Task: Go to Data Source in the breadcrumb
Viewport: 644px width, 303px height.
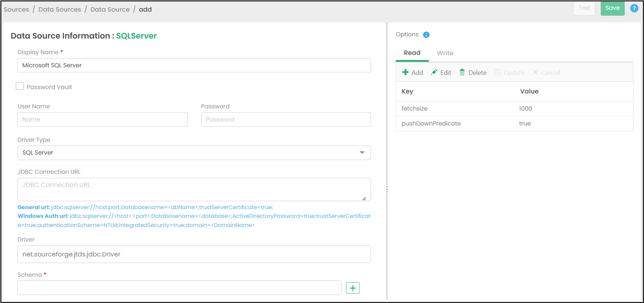Action: tap(110, 9)
